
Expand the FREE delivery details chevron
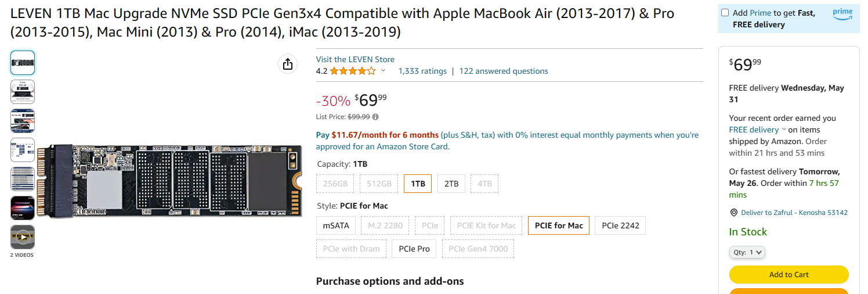click(x=784, y=130)
